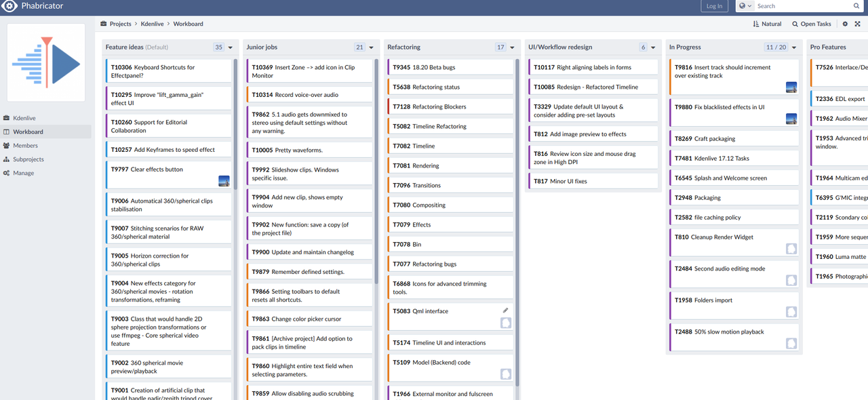Click the 35 count badge on Feature ideas
868x400 pixels.
(x=218, y=47)
